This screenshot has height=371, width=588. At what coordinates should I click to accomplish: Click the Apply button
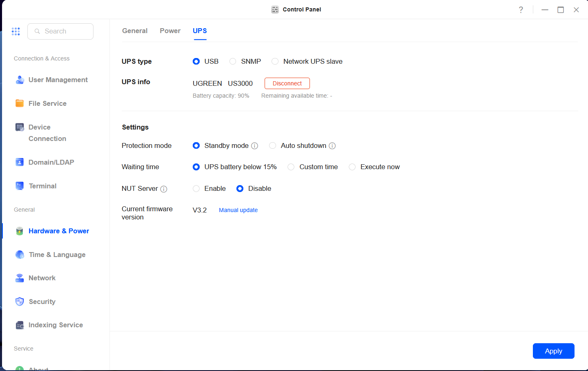click(x=553, y=351)
